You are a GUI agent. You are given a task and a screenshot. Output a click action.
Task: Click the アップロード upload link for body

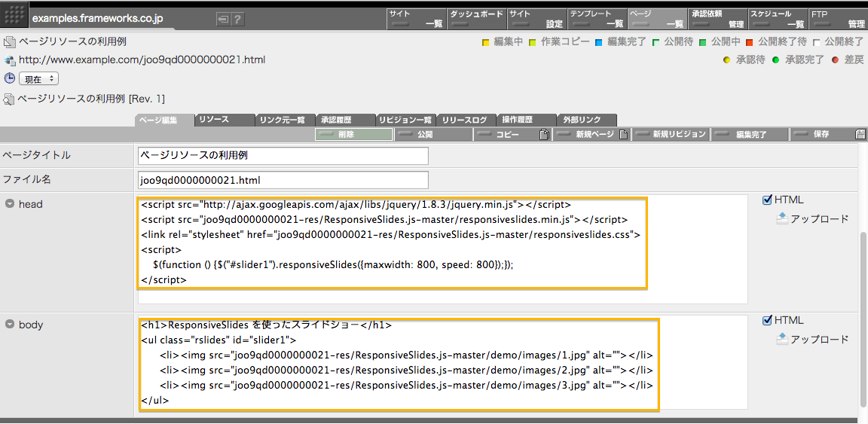[812, 340]
